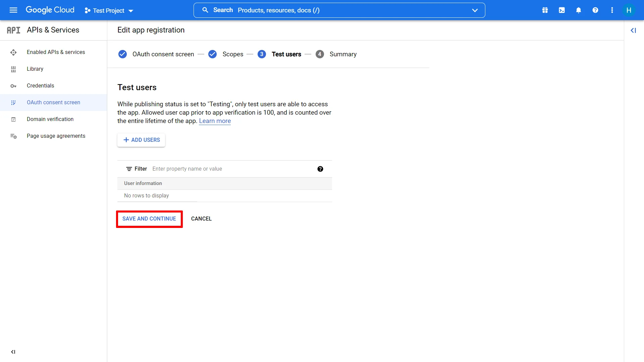Click the OAuth consent screen icon
The height and width of the screenshot is (362, 644).
pos(13,102)
